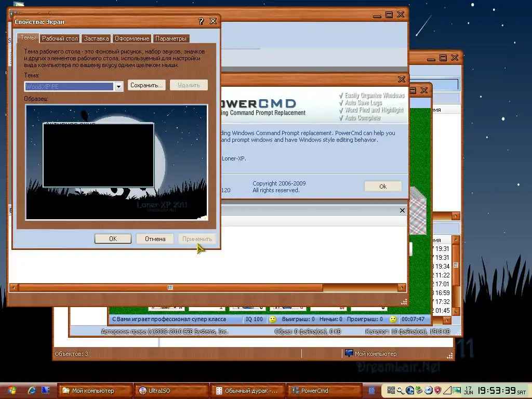Click the language indicator on the taskbar
The image size is (532, 399).
[371, 391]
